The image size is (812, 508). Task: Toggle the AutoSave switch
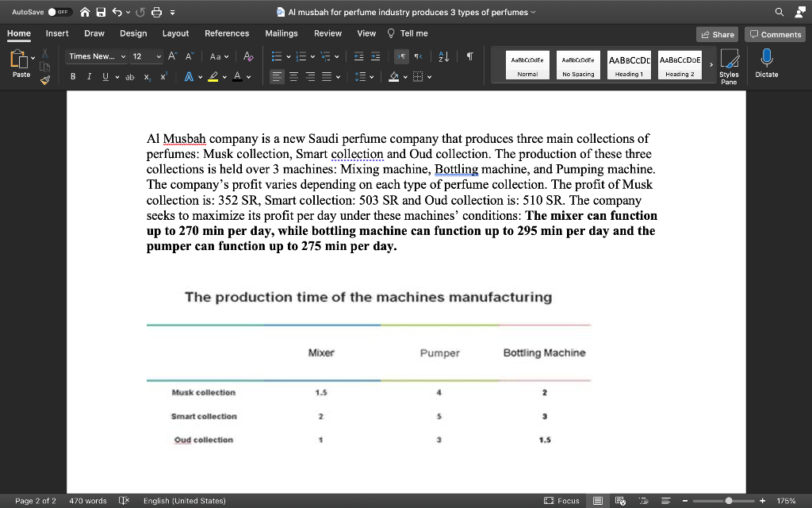[59, 12]
